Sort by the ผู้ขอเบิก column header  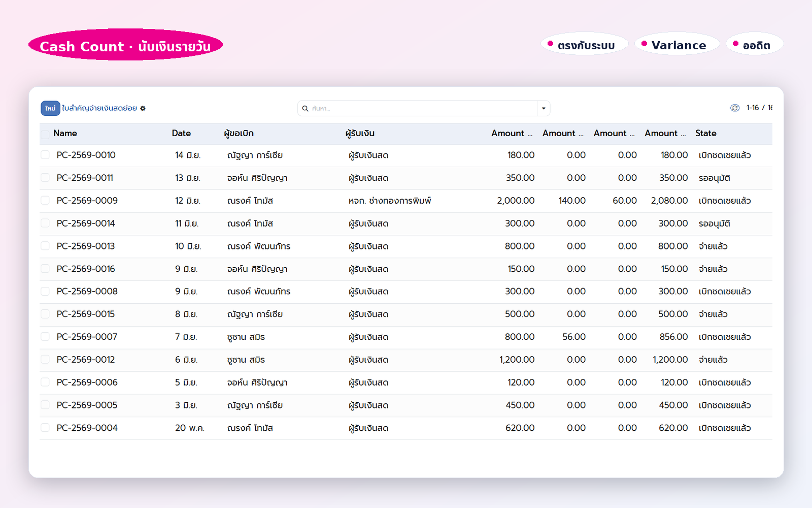click(239, 133)
